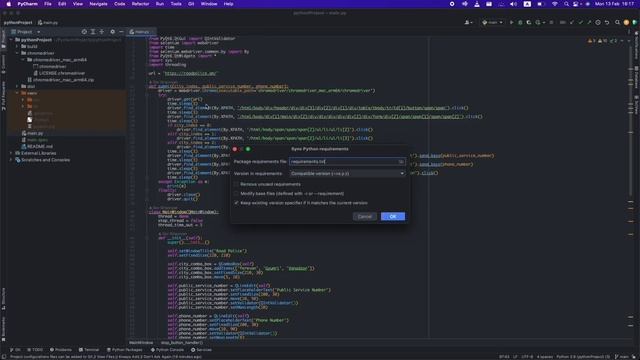Open the run configuration dropdown
This screenshot has width=640, height=360.
(x=492, y=22)
